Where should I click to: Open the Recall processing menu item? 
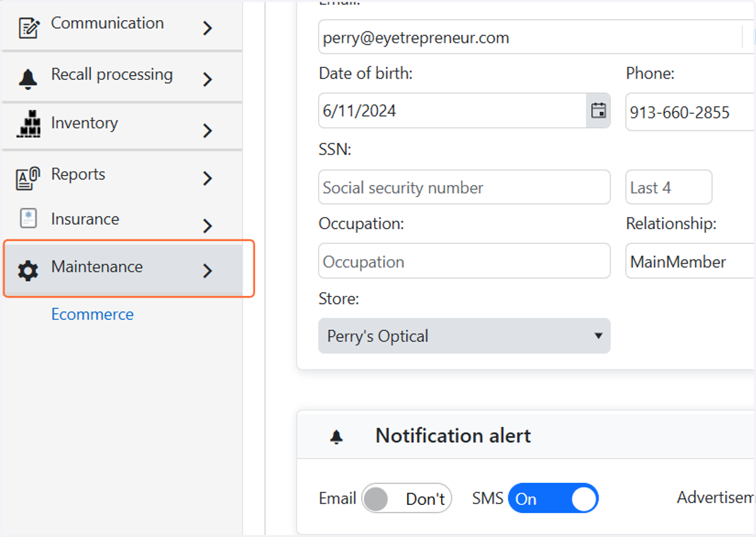point(122,77)
